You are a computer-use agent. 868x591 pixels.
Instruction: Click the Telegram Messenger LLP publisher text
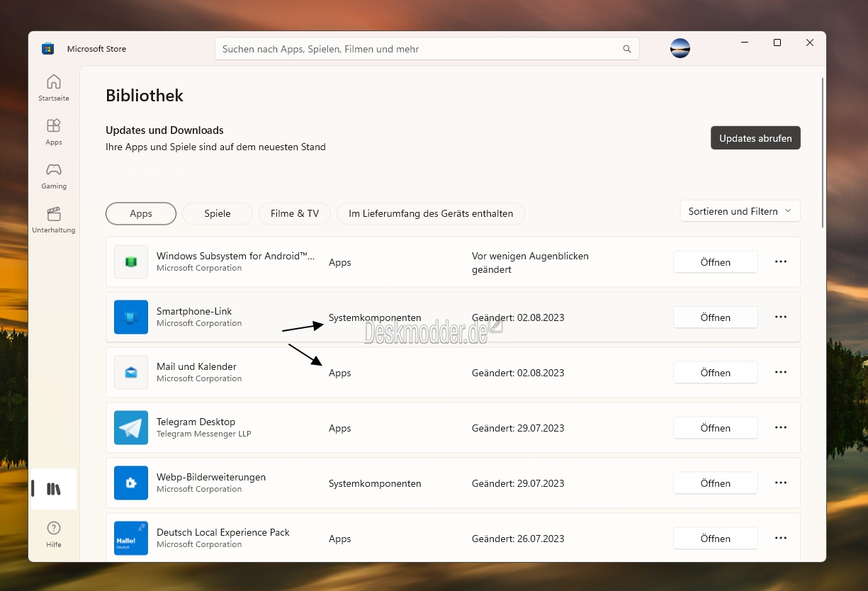pyautogui.click(x=203, y=434)
